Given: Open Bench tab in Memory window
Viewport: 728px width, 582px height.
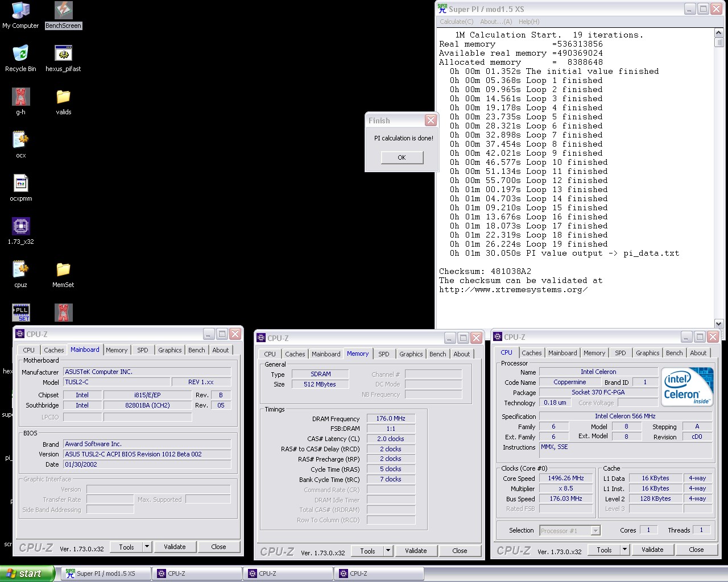Looking at the screenshot, I should click(438, 354).
